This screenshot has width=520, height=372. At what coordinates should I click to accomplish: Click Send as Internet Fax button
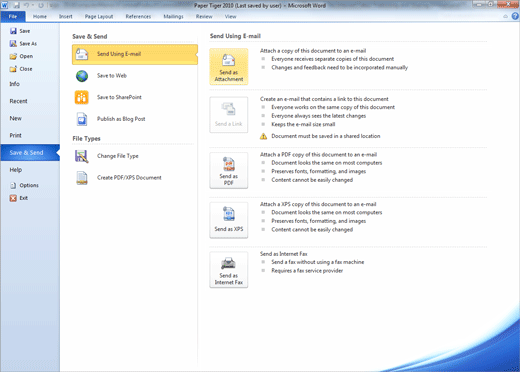click(x=229, y=270)
